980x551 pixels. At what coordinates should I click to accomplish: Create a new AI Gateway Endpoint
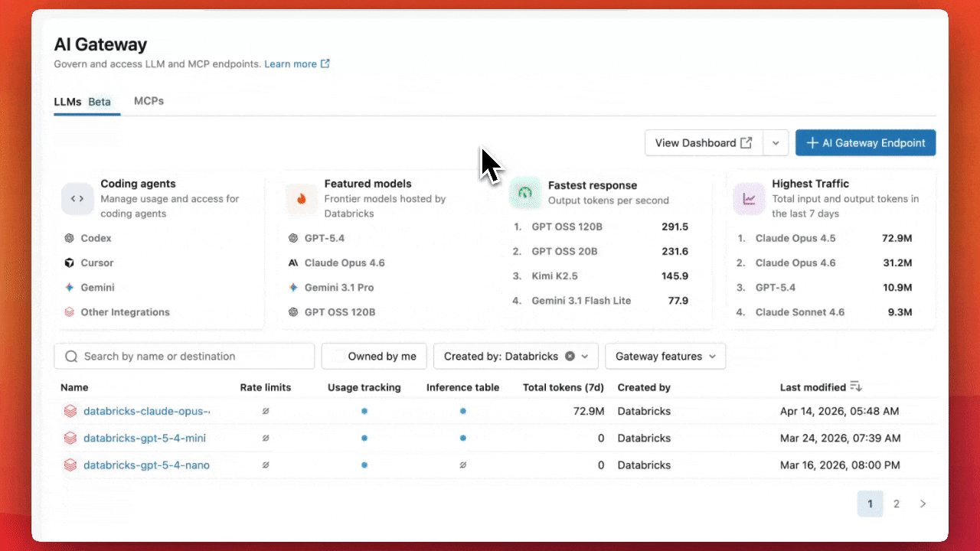click(x=865, y=142)
